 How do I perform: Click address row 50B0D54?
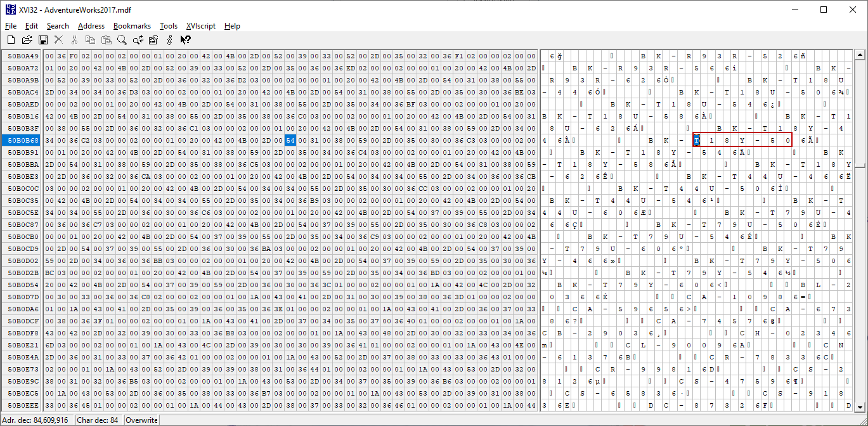pyautogui.click(x=22, y=285)
